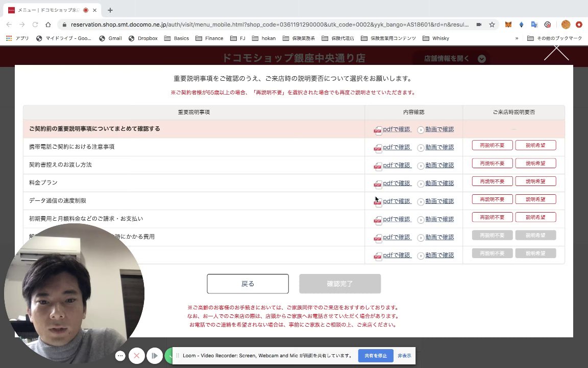Click the 戻る button

(x=248, y=284)
